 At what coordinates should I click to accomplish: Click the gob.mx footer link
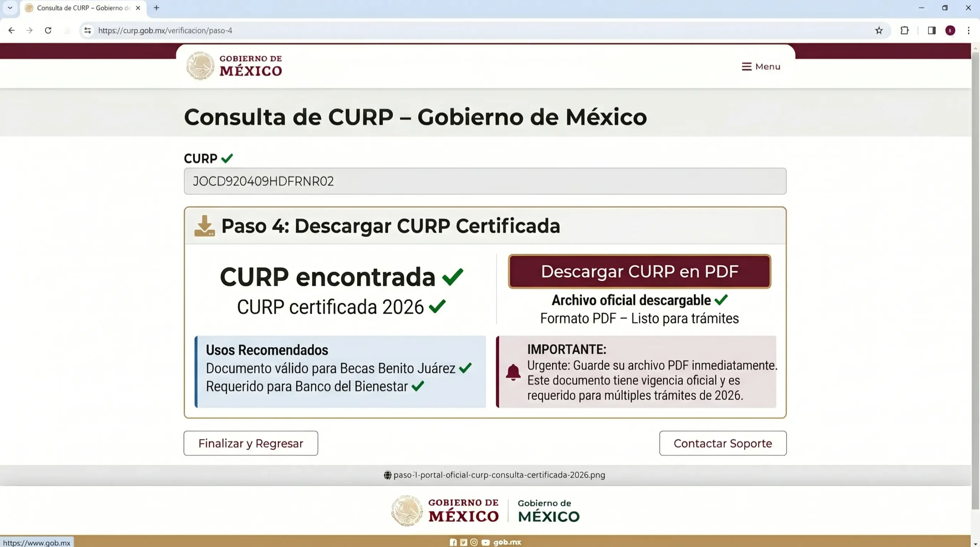pyautogui.click(x=507, y=542)
